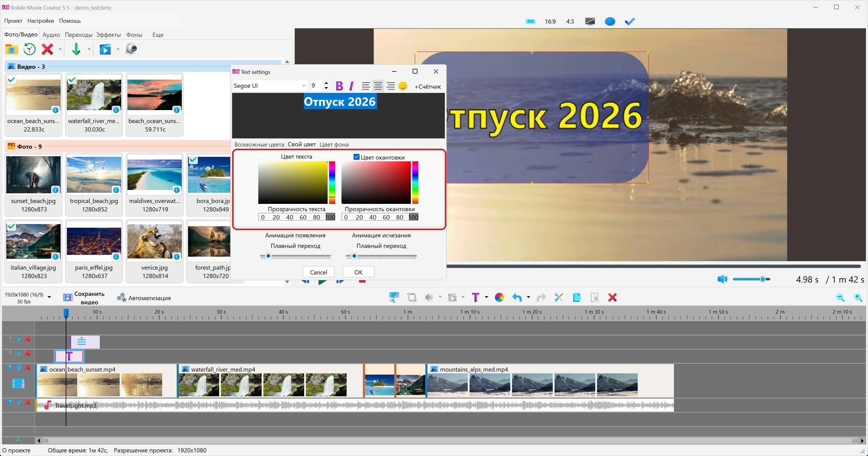Expand the undo history dropdown arrow
Screen dimensions: 868x456
click(528, 297)
